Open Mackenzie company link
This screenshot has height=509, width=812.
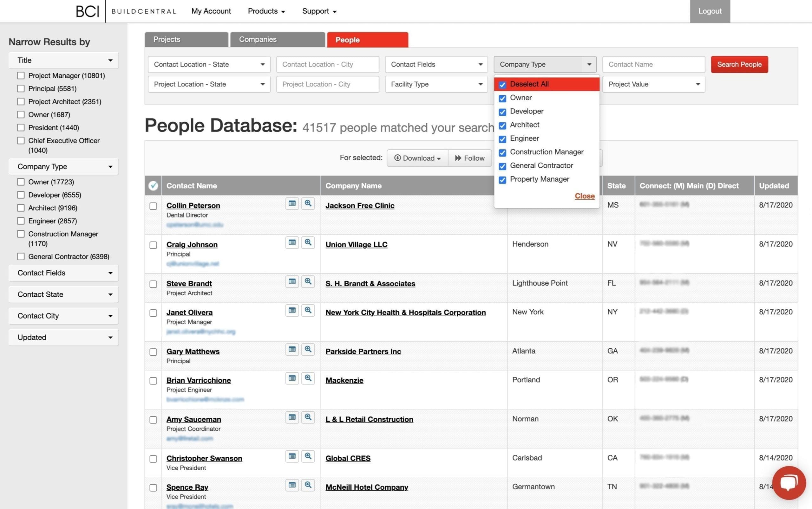pos(344,380)
